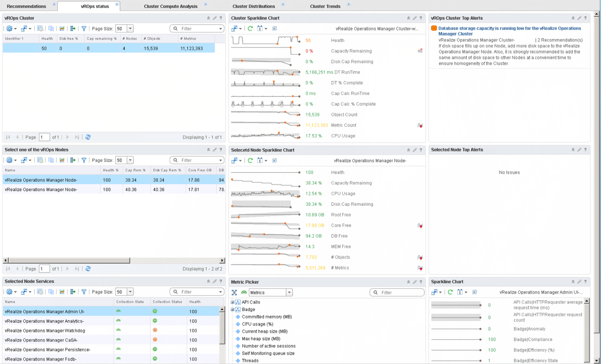Edit vROps Cluster Top Alerts widget with pencil
This screenshot has width=601, height=364.
579,18
